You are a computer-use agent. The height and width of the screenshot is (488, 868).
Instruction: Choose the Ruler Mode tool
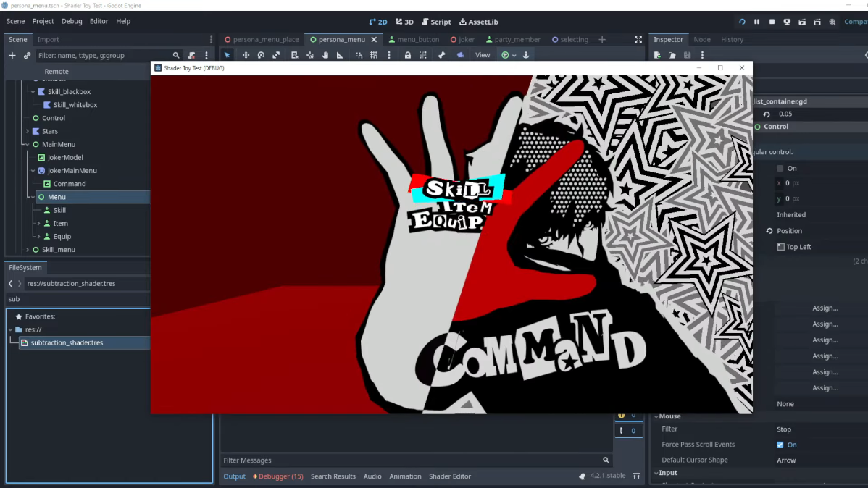(340, 55)
